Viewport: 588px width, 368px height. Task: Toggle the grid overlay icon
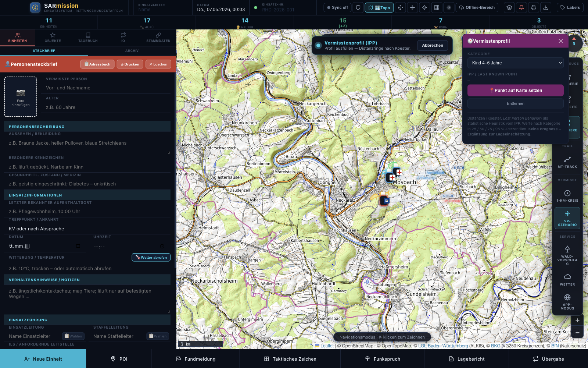437,7
